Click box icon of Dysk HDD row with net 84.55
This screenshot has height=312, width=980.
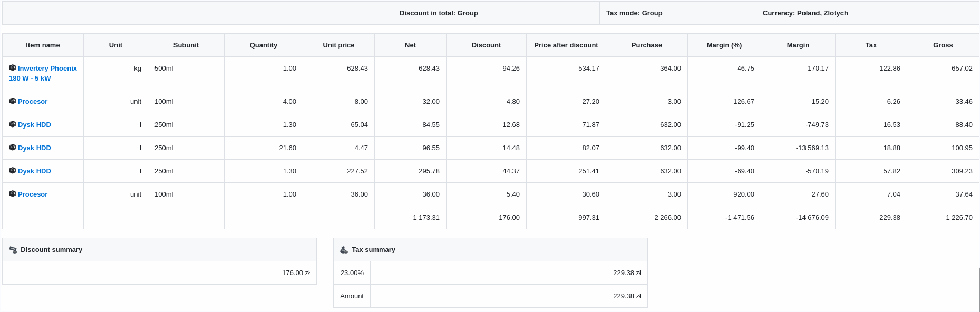tap(12, 124)
